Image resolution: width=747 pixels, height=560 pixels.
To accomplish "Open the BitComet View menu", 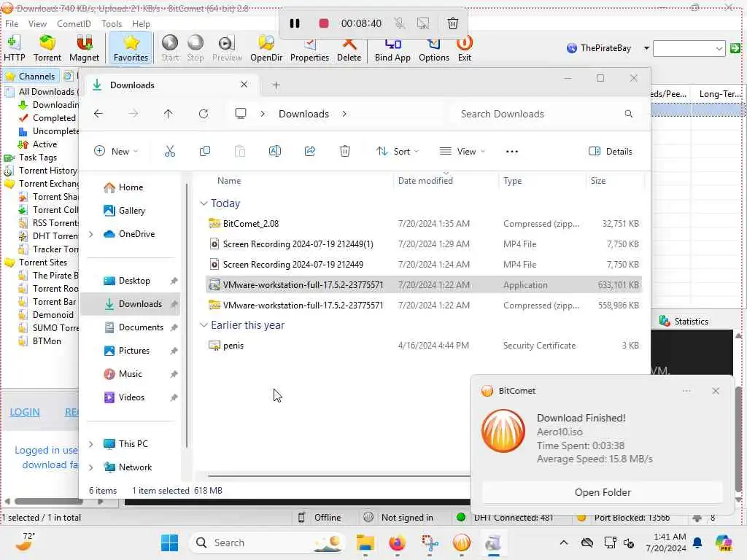I will [37, 24].
